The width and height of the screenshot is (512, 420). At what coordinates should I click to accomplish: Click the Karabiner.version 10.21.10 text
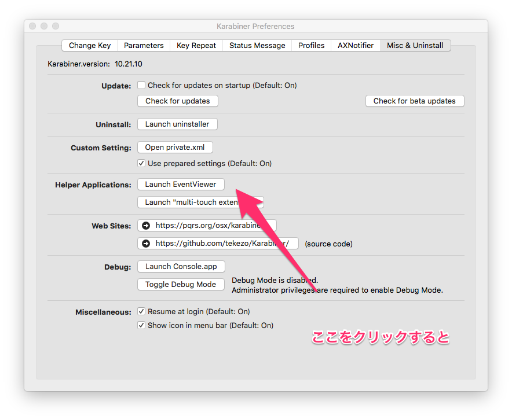95,64
